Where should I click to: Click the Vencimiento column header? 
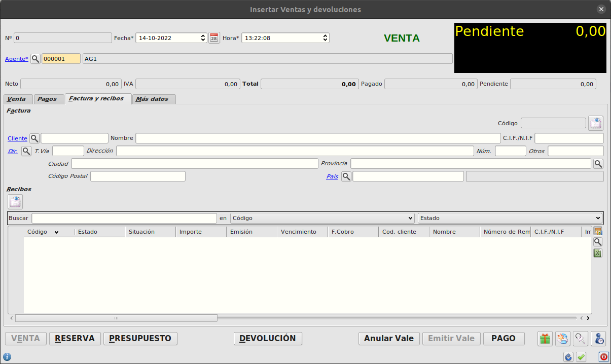click(303, 232)
